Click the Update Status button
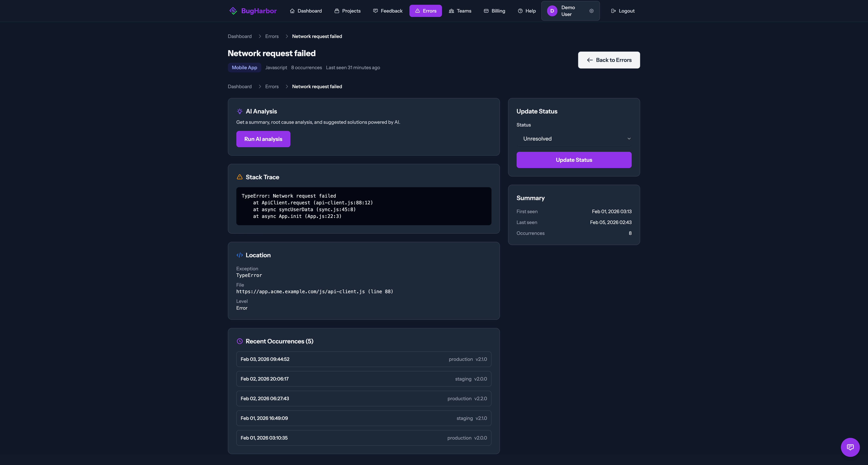This screenshot has height=465, width=868. [x=574, y=160]
